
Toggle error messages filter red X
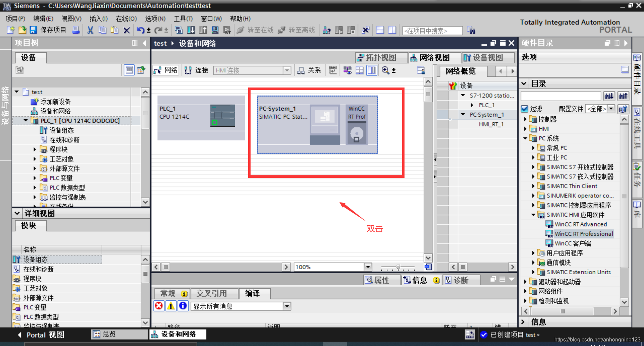pos(159,306)
